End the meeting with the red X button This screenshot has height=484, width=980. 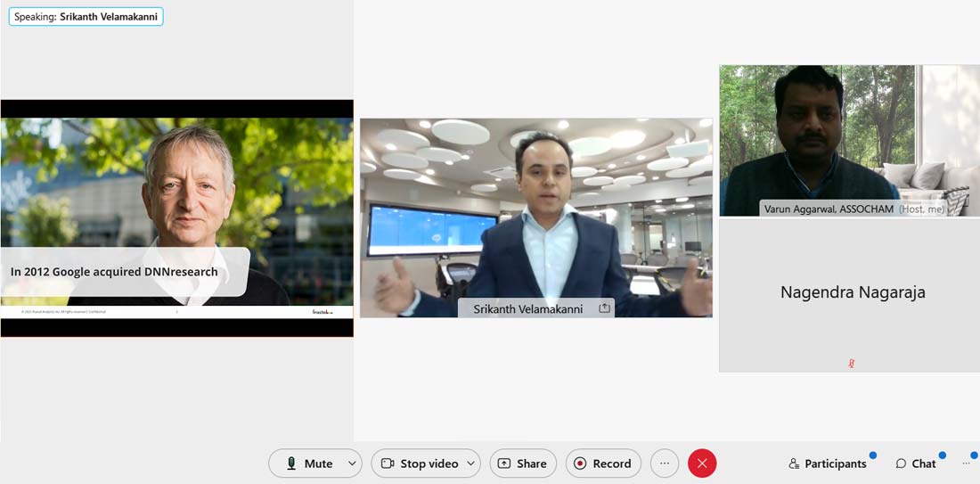pos(702,463)
